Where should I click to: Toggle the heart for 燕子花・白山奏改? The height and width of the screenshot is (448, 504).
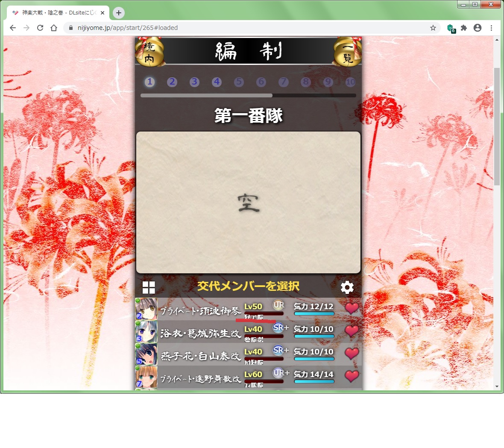352,354
